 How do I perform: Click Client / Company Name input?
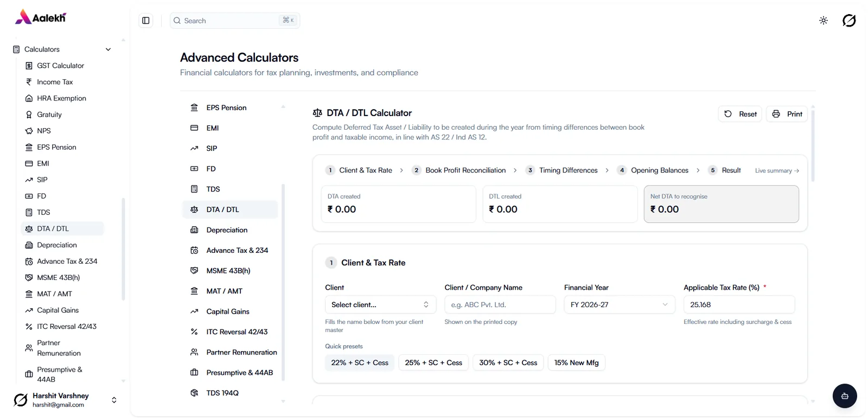pos(500,304)
